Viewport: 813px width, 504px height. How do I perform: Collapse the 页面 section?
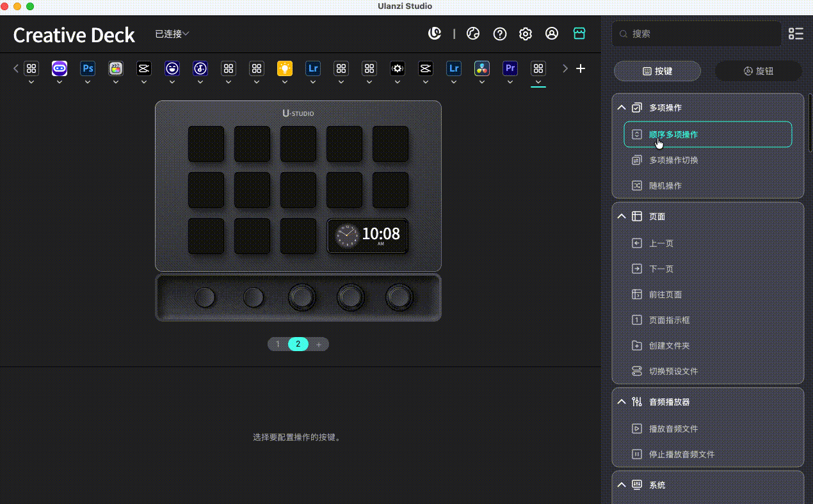click(622, 217)
